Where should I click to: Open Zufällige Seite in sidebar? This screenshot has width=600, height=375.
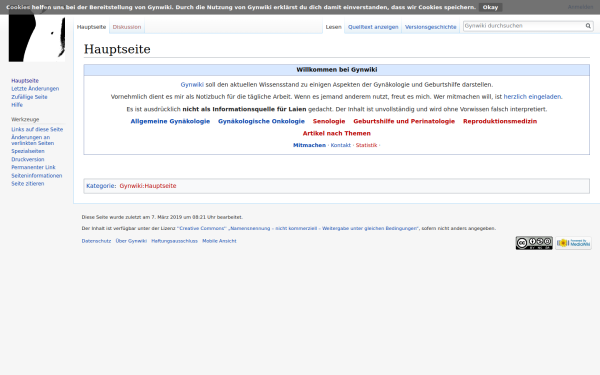29,97
